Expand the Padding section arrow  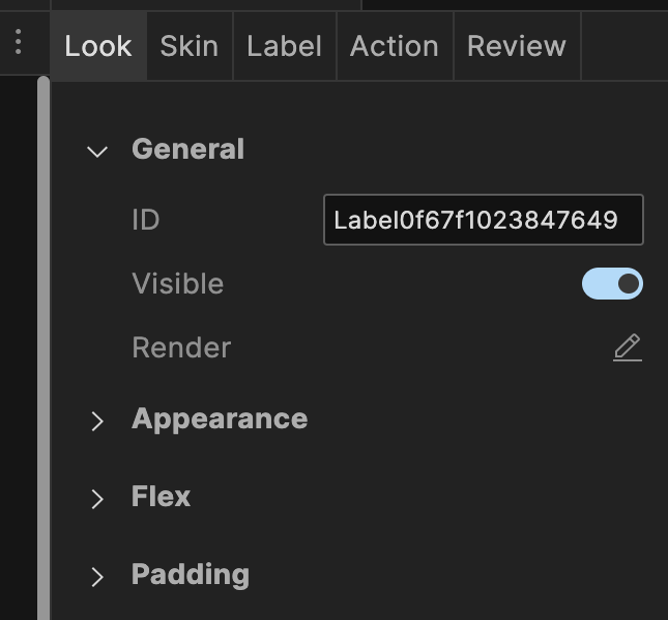click(97, 576)
